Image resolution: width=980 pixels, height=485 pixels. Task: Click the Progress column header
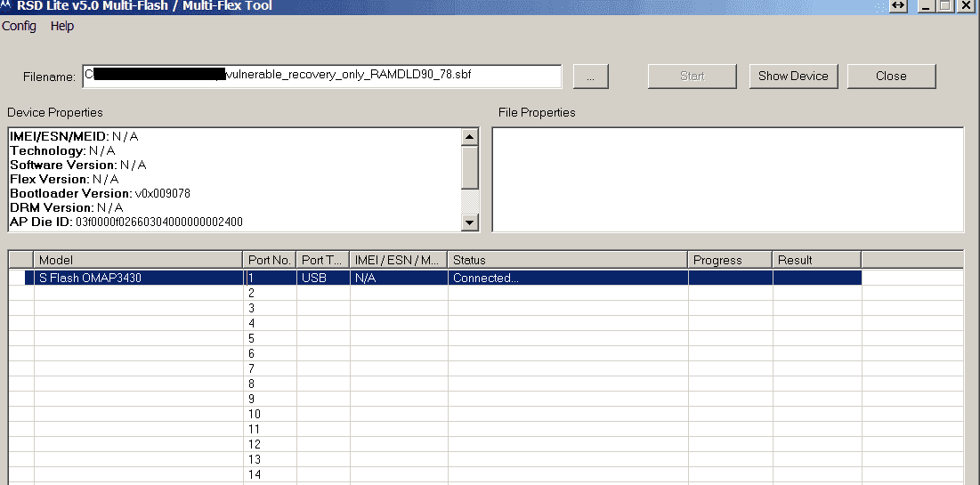pyautogui.click(x=731, y=260)
